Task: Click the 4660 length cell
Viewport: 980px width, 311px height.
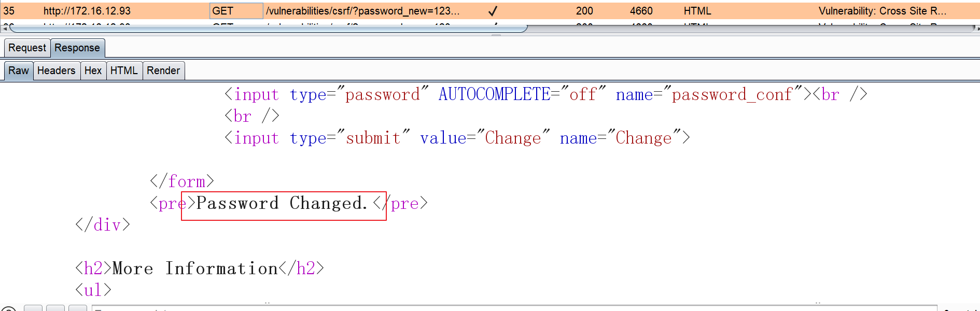Action: pyautogui.click(x=641, y=11)
